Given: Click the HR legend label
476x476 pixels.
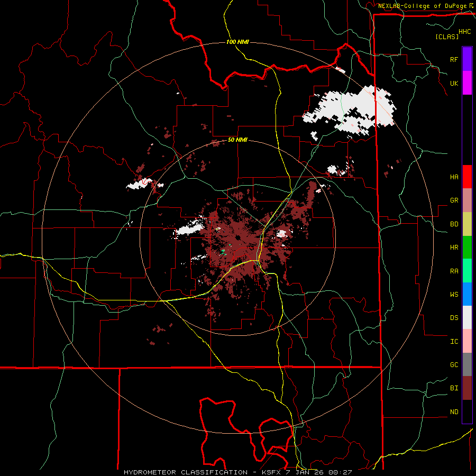Looking at the screenshot, I should (454, 248).
